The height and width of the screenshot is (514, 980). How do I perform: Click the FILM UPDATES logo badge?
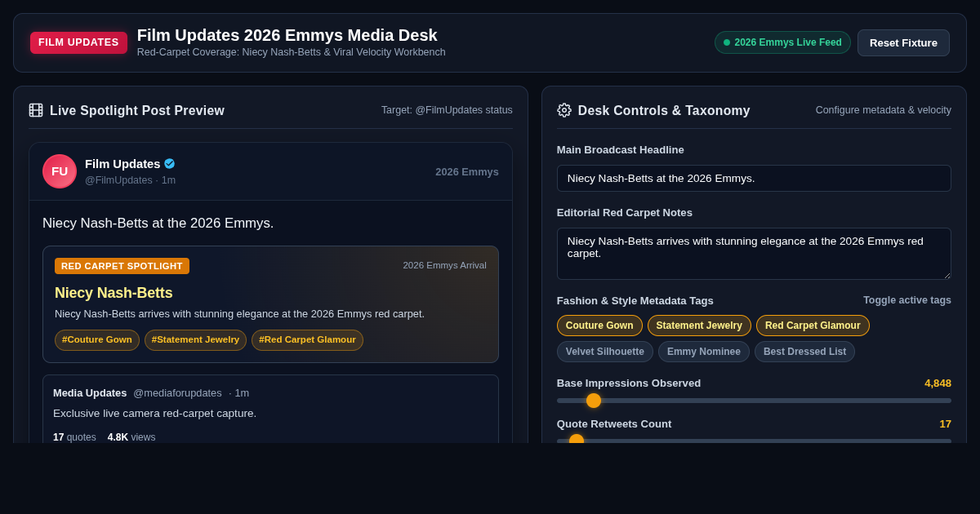78,42
